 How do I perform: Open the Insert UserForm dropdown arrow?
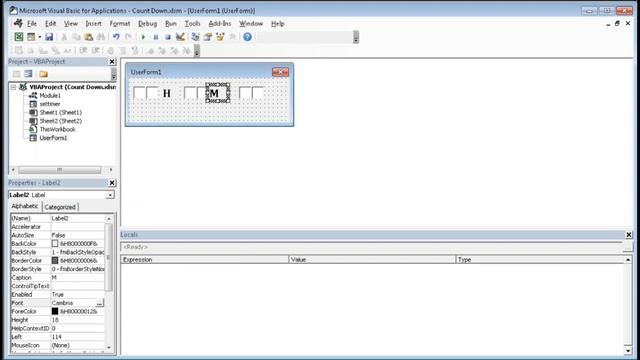click(40, 37)
